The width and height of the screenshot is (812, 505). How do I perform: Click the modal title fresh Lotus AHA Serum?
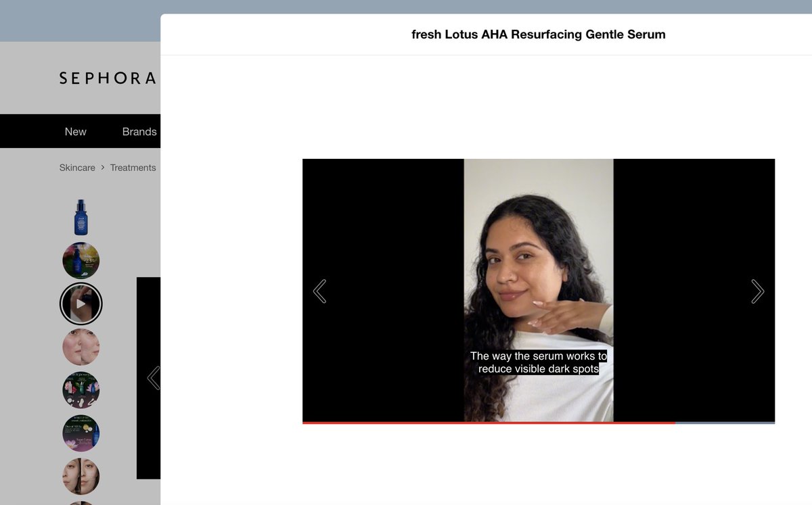pos(539,34)
